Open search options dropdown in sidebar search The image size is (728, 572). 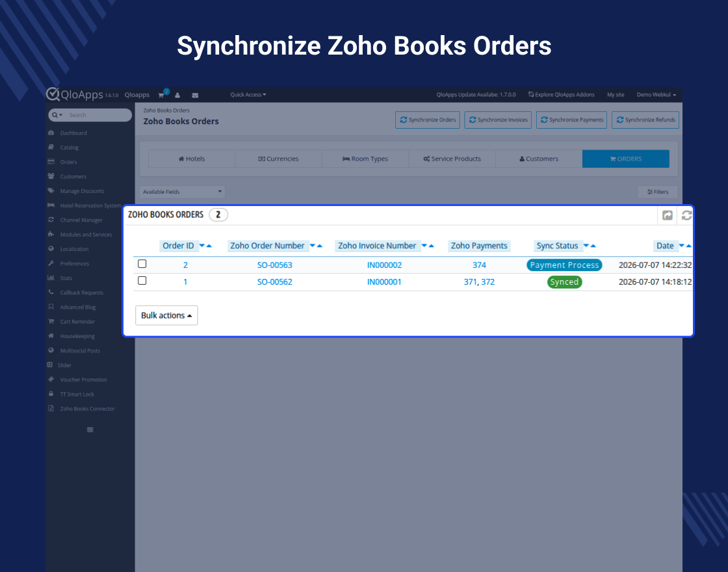coord(57,115)
